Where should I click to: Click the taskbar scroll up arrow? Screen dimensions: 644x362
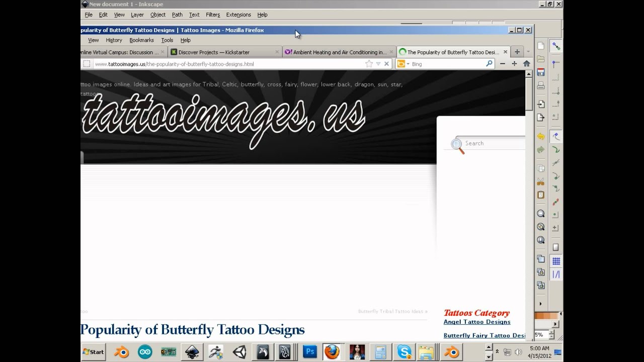point(488,347)
